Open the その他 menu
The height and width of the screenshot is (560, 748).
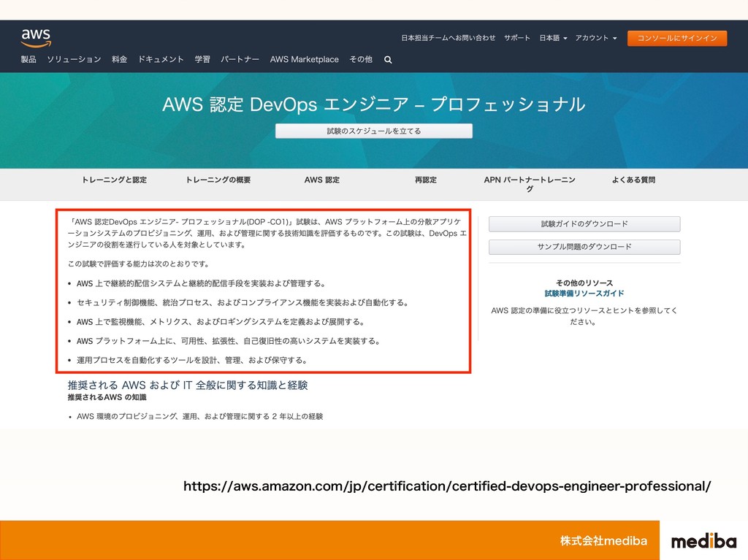[361, 59]
